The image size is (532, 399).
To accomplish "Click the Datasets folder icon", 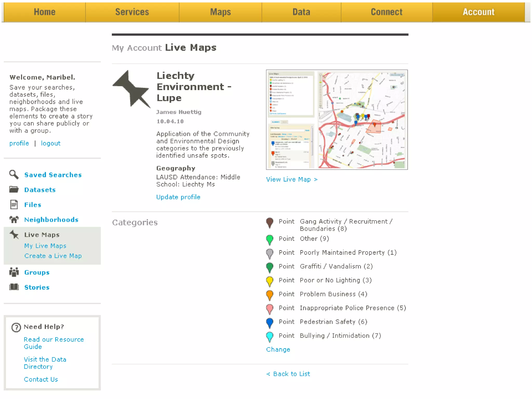I will pos(14,189).
